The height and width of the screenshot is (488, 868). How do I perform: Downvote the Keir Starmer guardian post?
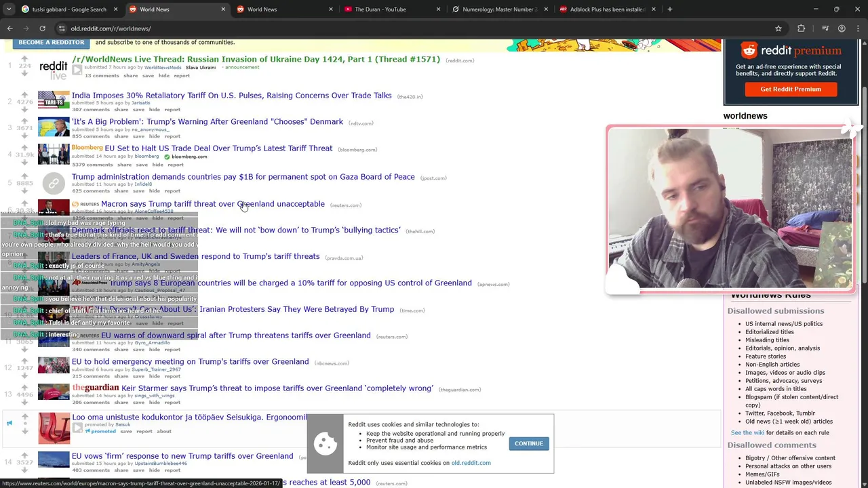(24, 403)
